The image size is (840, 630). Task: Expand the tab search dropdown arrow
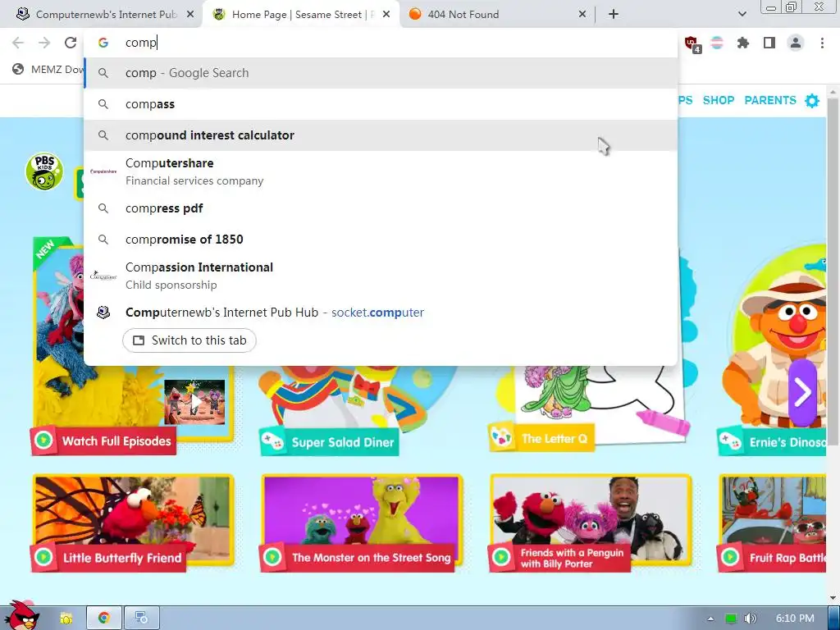[742, 15]
